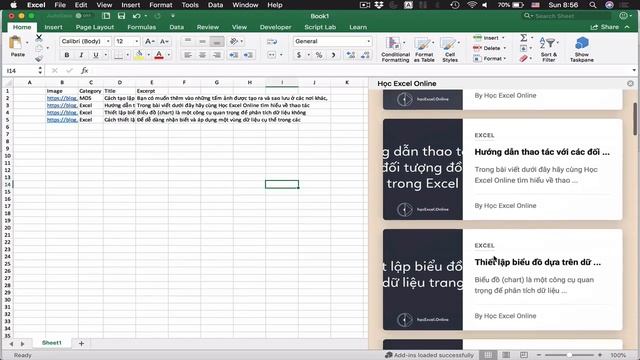Open the Calibri (Body) font name box
The image size is (640, 360).
[x=85, y=41]
